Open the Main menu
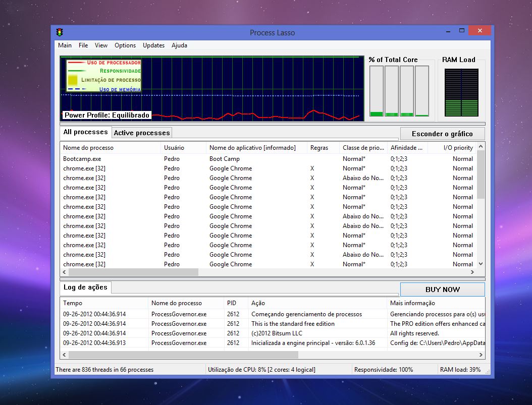 [x=65, y=45]
